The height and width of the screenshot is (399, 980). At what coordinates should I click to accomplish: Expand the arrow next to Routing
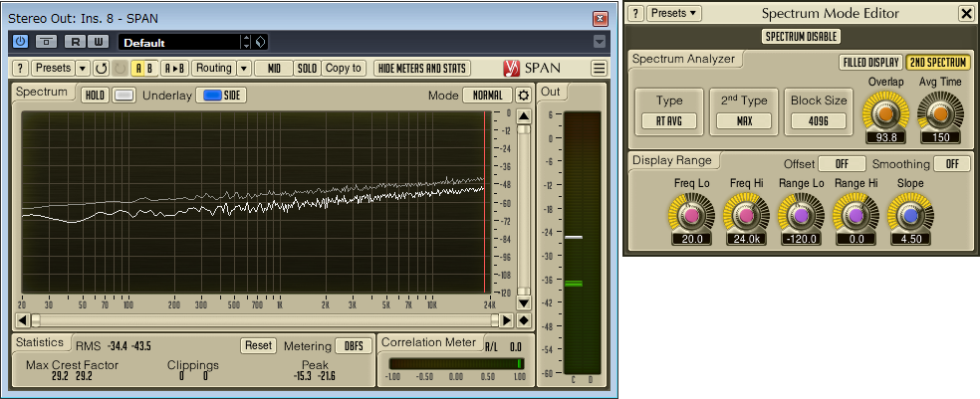tap(244, 68)
